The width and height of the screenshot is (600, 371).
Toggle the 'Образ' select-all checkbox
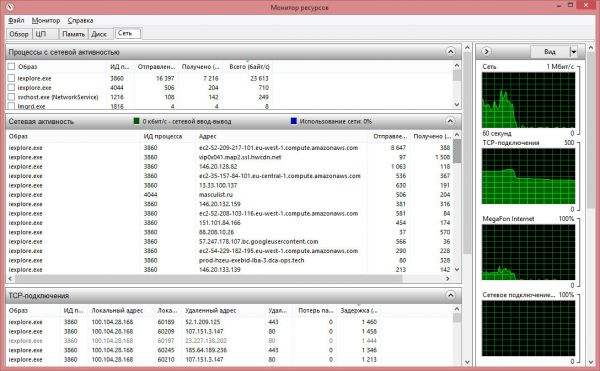(x=11, y=67)
